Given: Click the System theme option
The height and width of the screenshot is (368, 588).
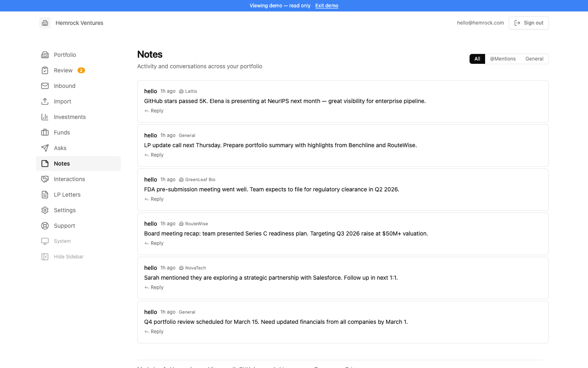Looking at the screenshot, I should (78, 241).
